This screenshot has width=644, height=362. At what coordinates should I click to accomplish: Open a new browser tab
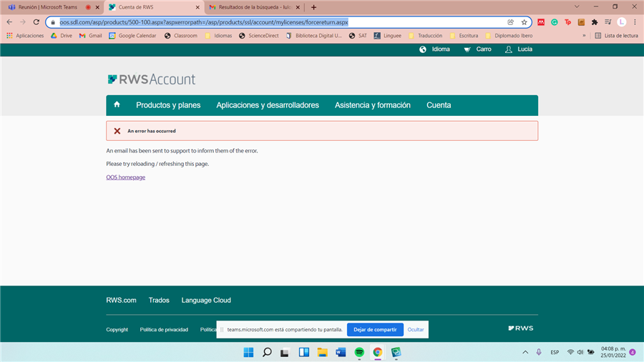coord(314,7)
